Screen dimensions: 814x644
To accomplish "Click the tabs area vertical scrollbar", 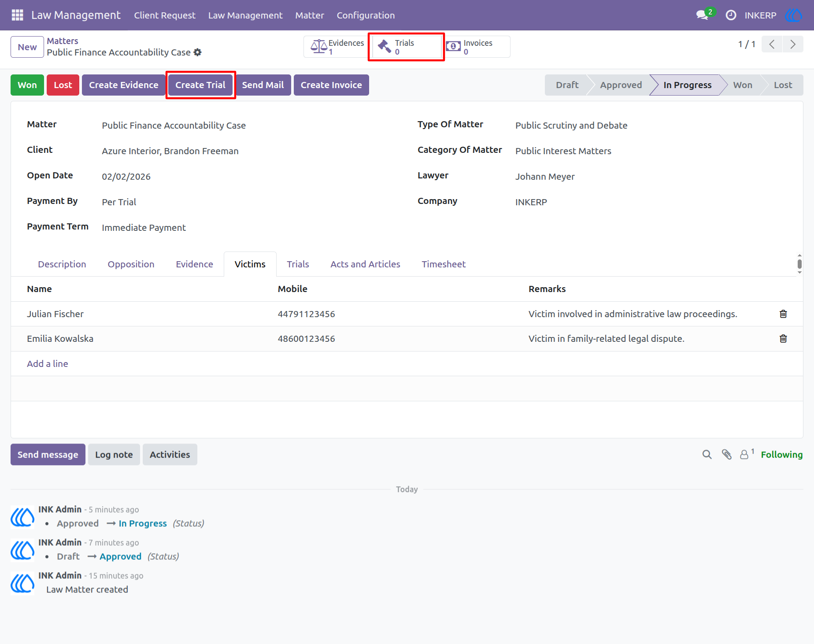I will click(799, 264).
